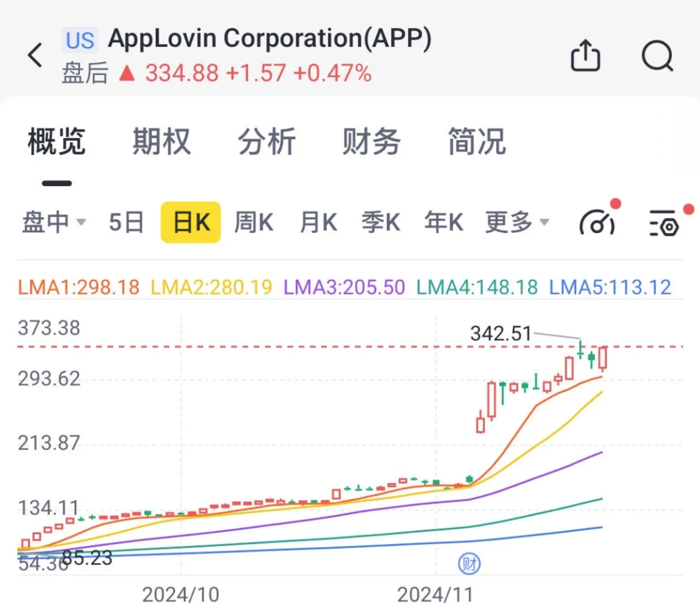The image size is (700, 611).
Task: Tap the 293.62 price axis label
Action: coord(49,379)
